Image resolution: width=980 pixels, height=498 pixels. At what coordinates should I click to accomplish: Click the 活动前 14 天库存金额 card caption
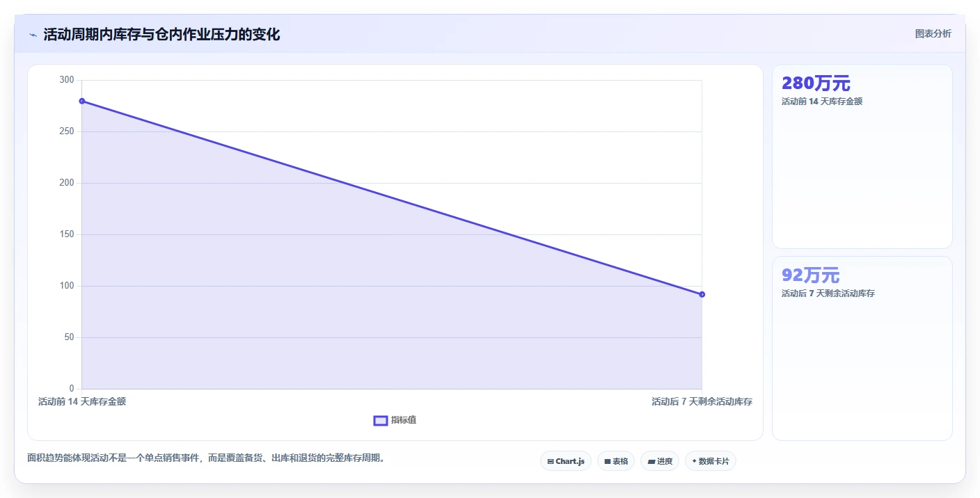point(822,102)
